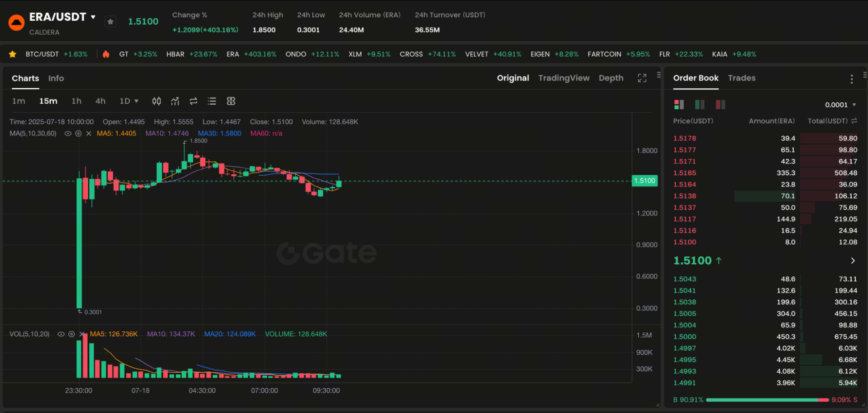
Task: Open HBAR ticker link
Action: (x=191, y=54)
